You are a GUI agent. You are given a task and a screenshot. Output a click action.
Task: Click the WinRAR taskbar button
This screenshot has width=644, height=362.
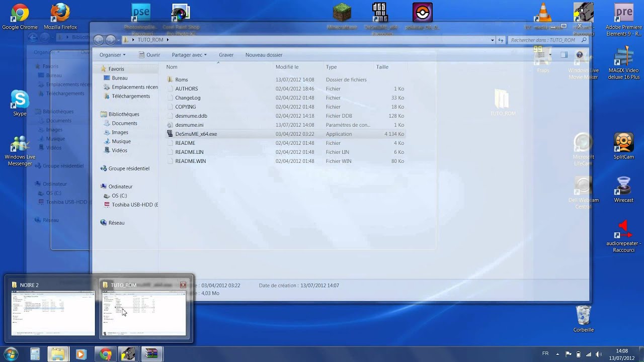tap(150, 354)
